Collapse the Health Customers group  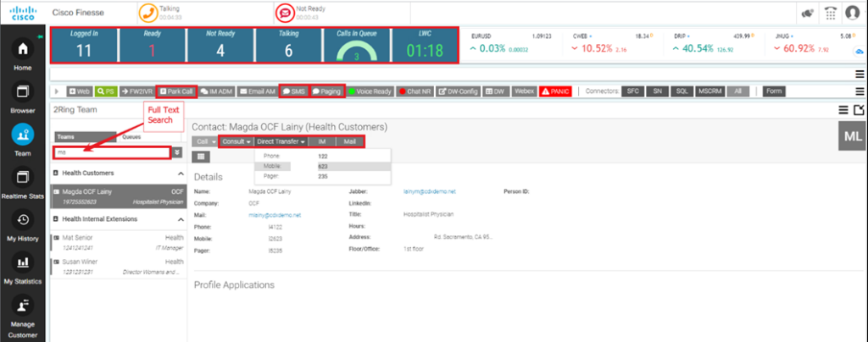coord(181,173)
